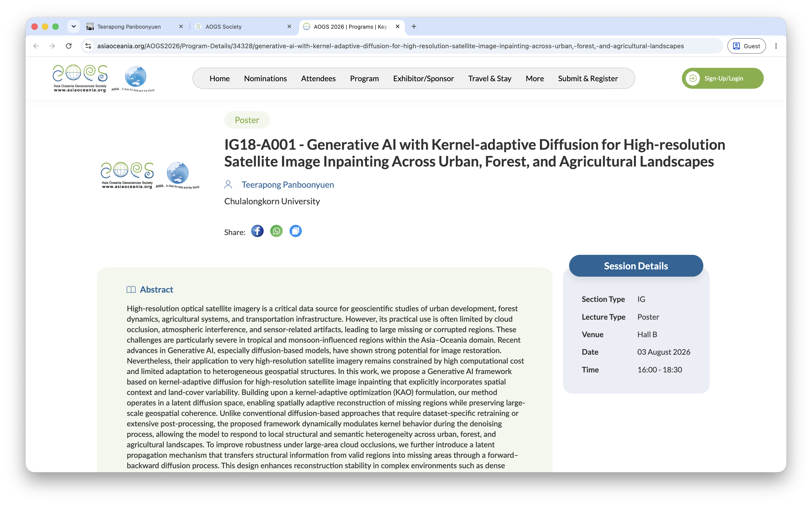Reload the current page
812x506 pixels.
click(69, 46)
